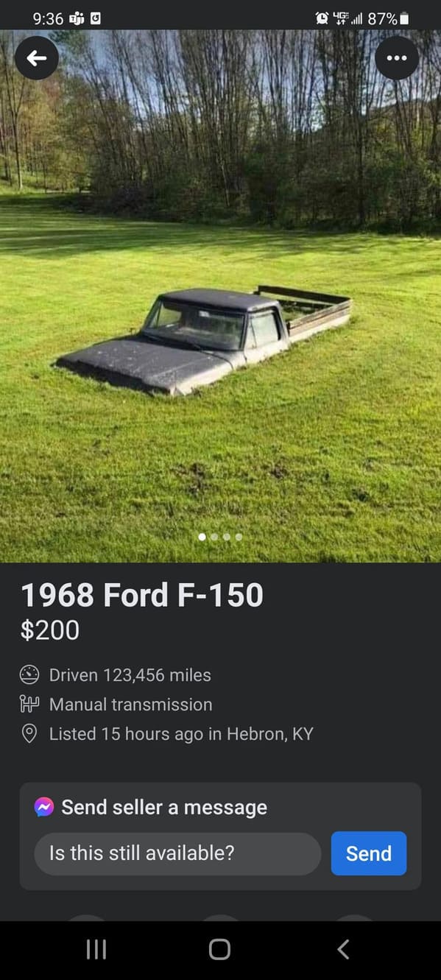This screenshot has height=980, width=441.
Task: Tap the Android back chevron
Action: click(343, 950)
